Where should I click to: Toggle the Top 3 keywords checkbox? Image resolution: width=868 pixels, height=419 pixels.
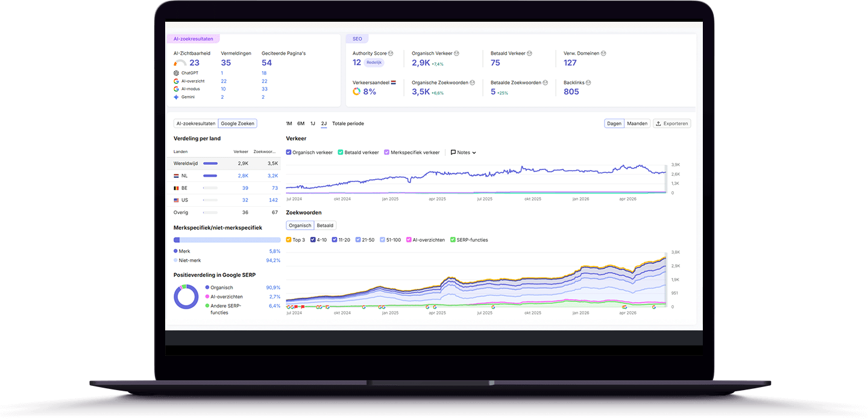289,240
